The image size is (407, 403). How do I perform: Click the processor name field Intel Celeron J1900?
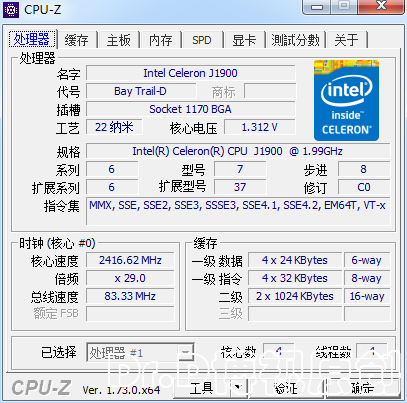pos(191,73)
